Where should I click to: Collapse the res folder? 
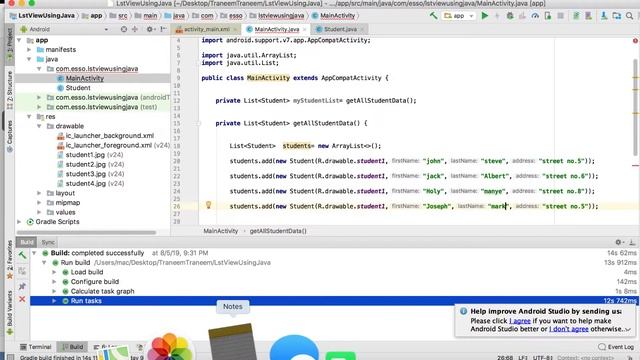click(x=29, y=116)
